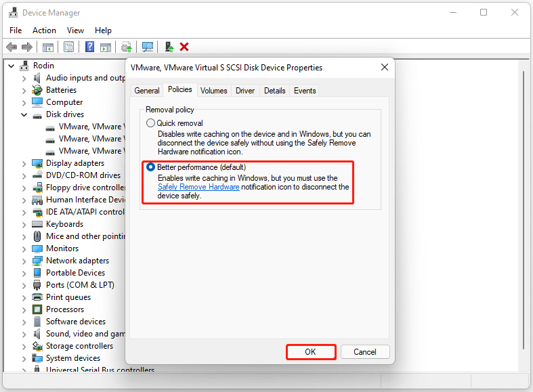The height and width of the screenshot is (392, 533).
Task: Open the File menu
Action: click(16, 30)
